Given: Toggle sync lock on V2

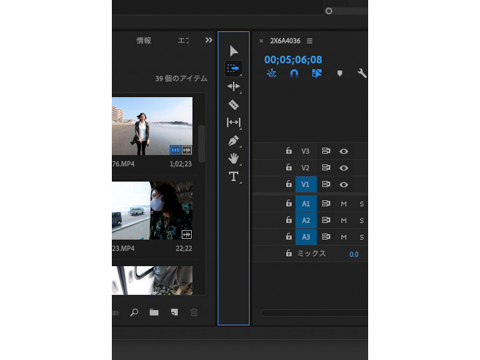Looking at the screenshot, I should point(326,168).
